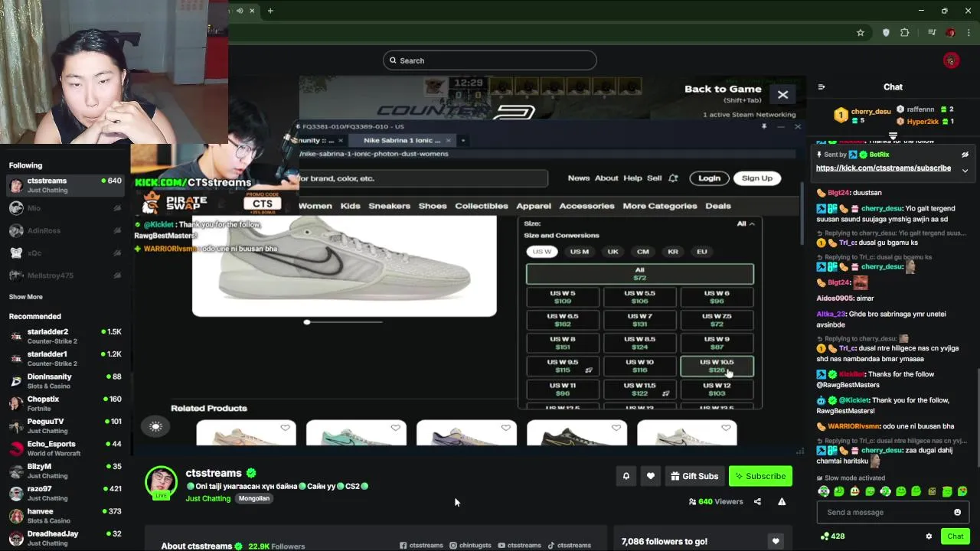Open the kick.com ctsstreams subscribe link
The image size is (980, 551).
point(884,168)
